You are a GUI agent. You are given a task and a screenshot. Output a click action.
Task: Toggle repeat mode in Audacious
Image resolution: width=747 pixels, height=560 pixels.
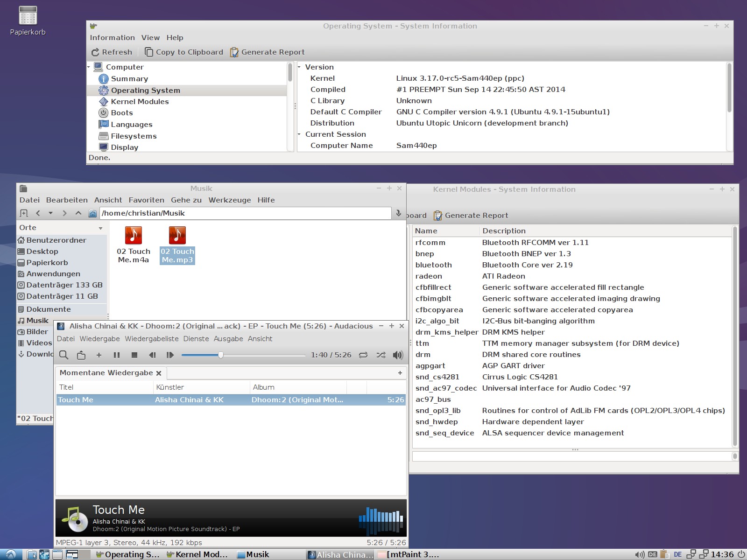[363, 355]
